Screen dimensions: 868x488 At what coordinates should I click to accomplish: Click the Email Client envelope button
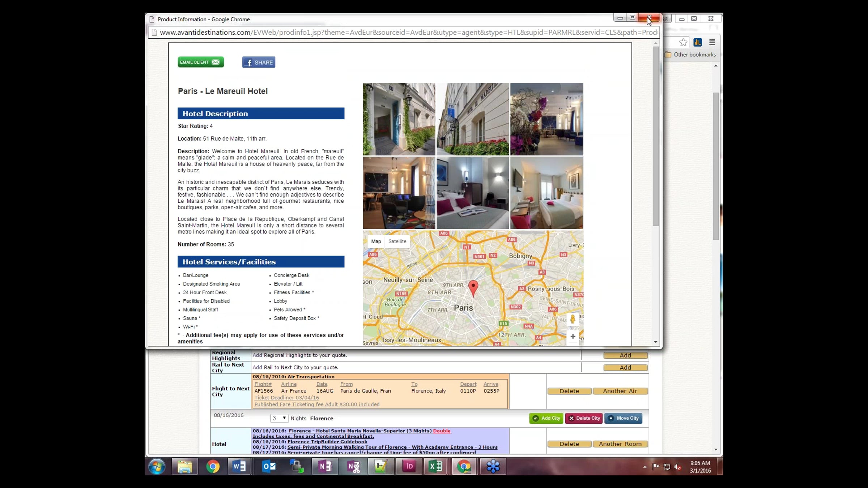tap(201, 62)
